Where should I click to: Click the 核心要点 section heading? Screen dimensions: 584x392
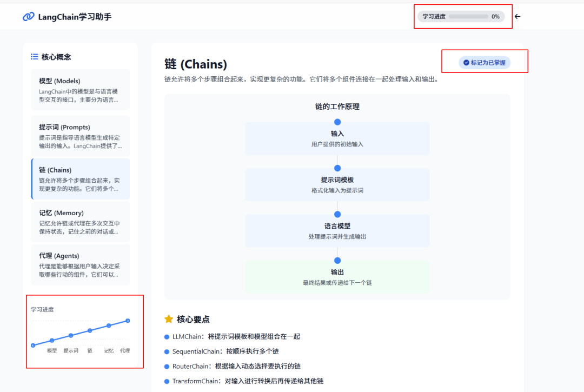193,319
